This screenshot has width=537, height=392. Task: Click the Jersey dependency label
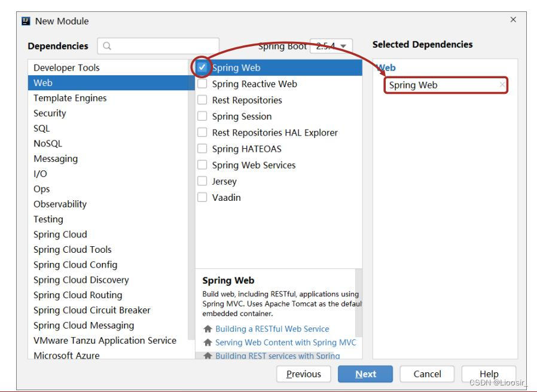pyautogui.click(x=224, y=182)
